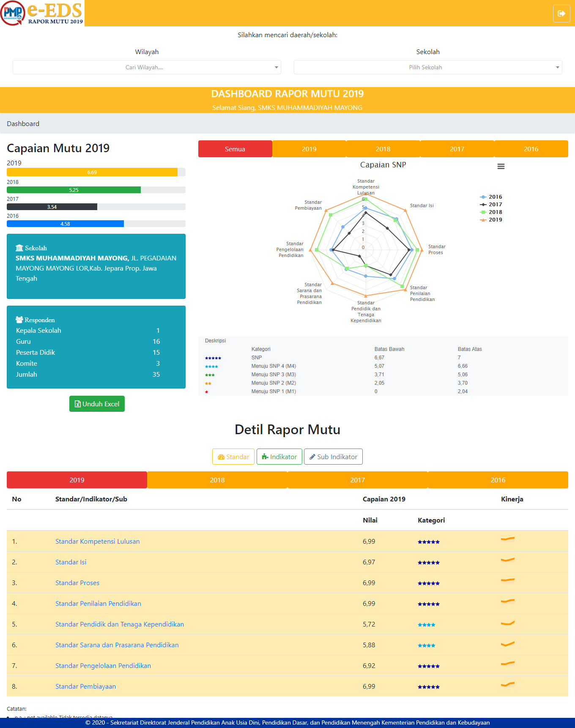Toggle the 2019 series in chart legend
This screenshot has height=728, width=575.
(x=491, y=220)
